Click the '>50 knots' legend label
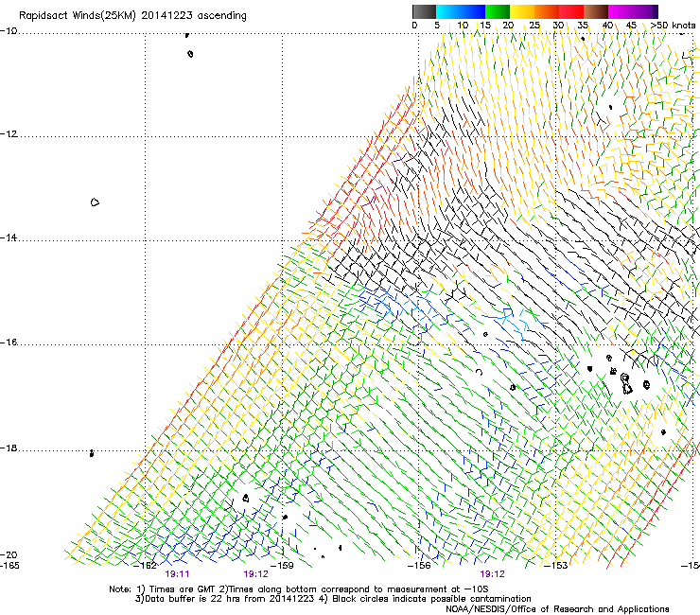The height and width of the screenshot is (615, 700). [x=673, y=26]
